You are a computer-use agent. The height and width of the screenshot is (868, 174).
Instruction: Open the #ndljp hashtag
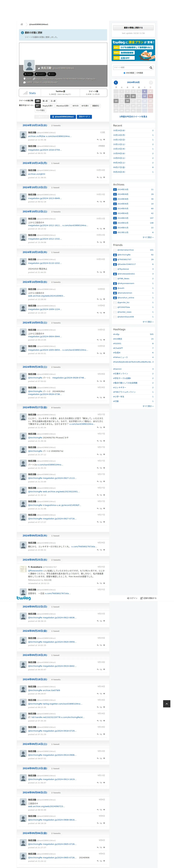[x=116, y=334]
